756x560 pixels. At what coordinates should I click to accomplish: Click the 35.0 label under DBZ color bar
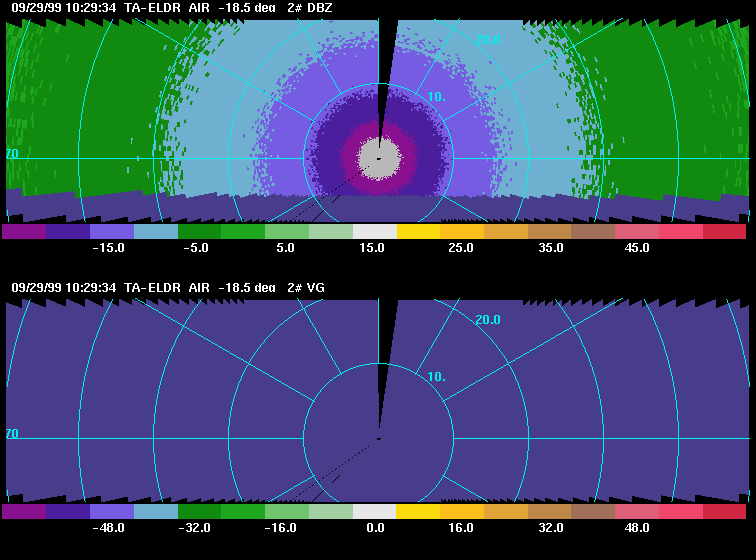551,248
